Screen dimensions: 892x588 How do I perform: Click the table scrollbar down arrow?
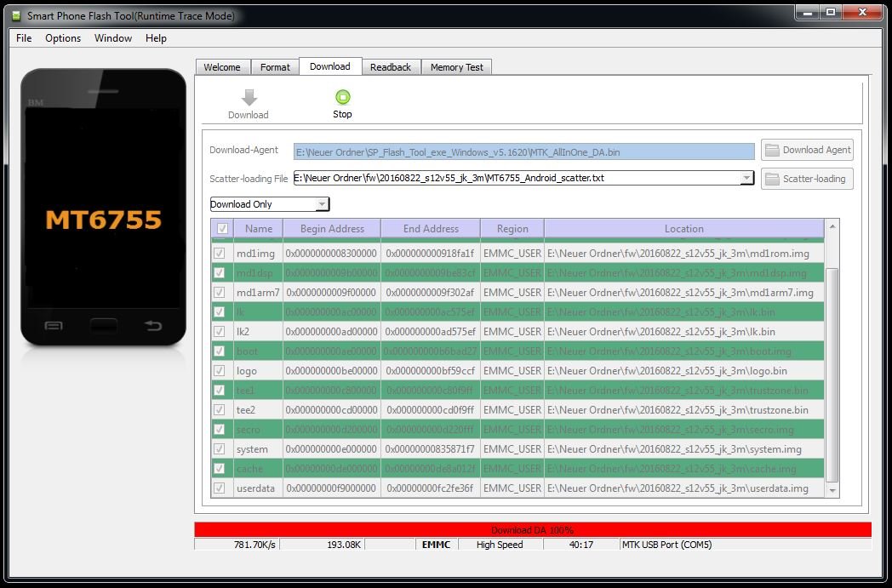pyautogui.click(x=832, y=490)
